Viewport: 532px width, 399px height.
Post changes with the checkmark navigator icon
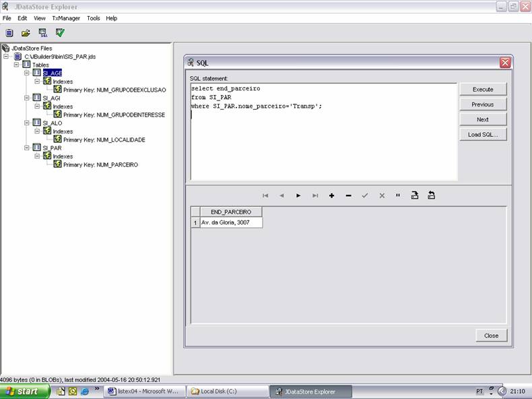pos(365,195)
